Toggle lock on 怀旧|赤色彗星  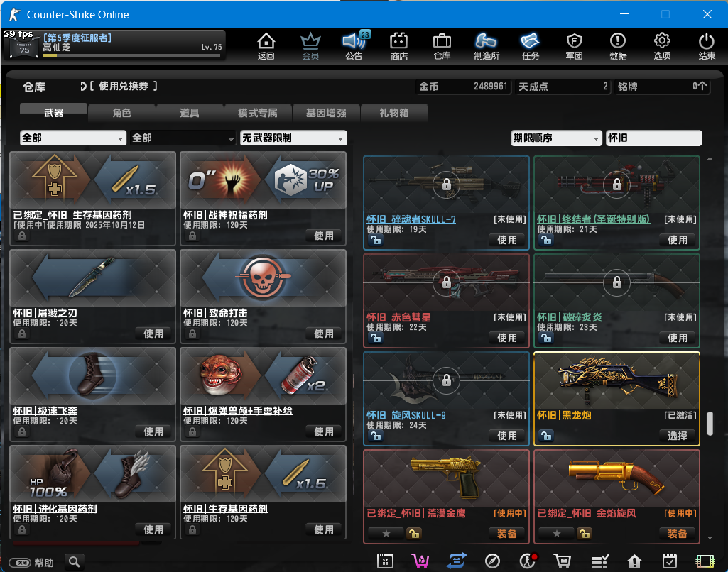[375, 338]
